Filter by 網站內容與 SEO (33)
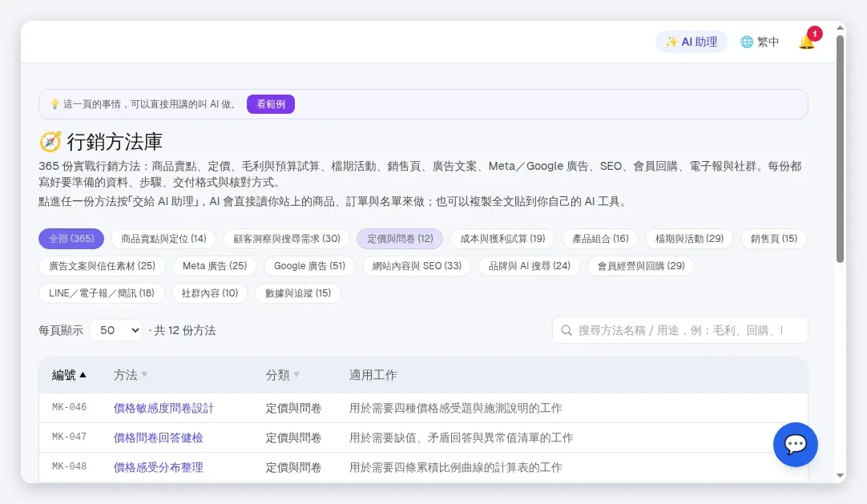This screenshot has width=867, height=504. [x=417, y=266]
